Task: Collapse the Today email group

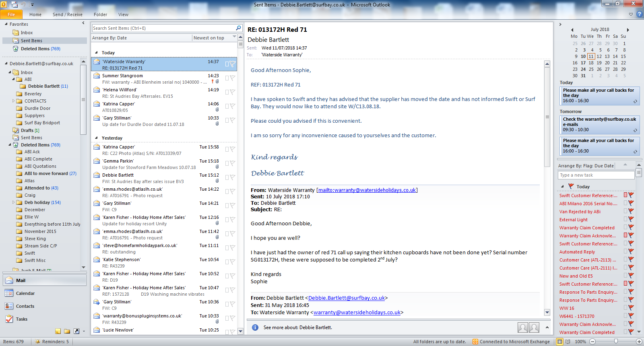Action: pyautogui.click(x=96, y=53)
